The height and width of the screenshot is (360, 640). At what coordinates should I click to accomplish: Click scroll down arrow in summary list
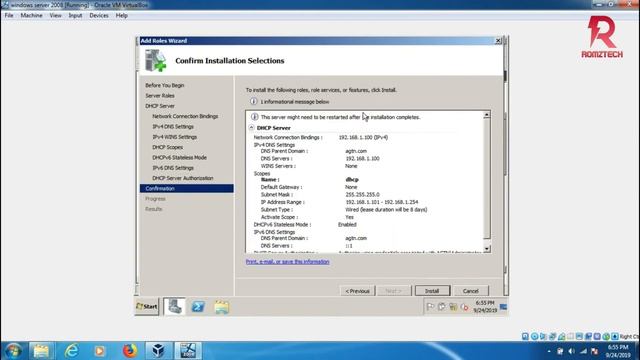(487, 249)
